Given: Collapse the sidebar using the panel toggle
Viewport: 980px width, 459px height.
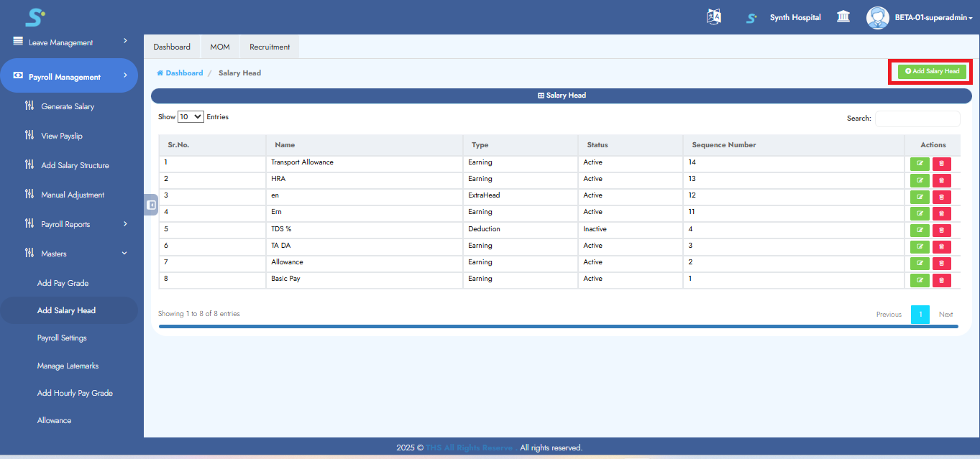Looking at the screenshot, I should (x=151, y=205).
